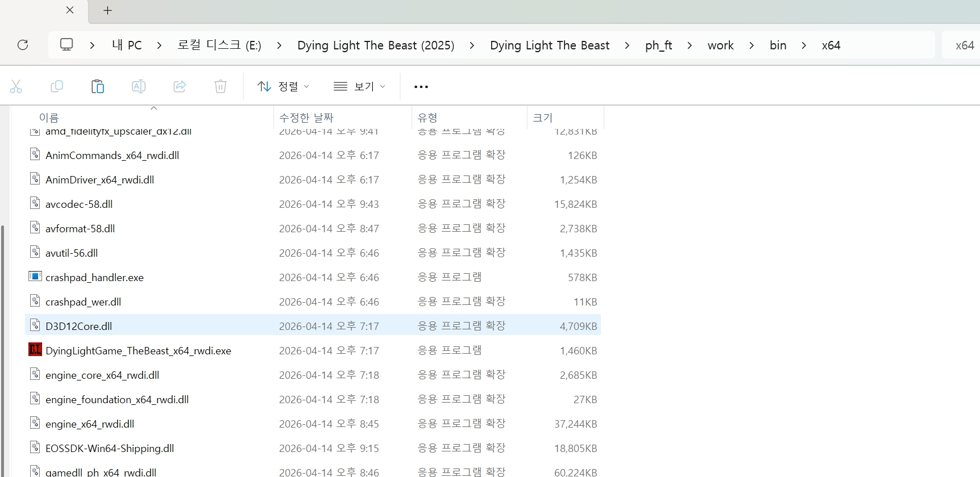980x477 pixels.
Task: Click the Share icon in toolbar
Action: (180, 86)
